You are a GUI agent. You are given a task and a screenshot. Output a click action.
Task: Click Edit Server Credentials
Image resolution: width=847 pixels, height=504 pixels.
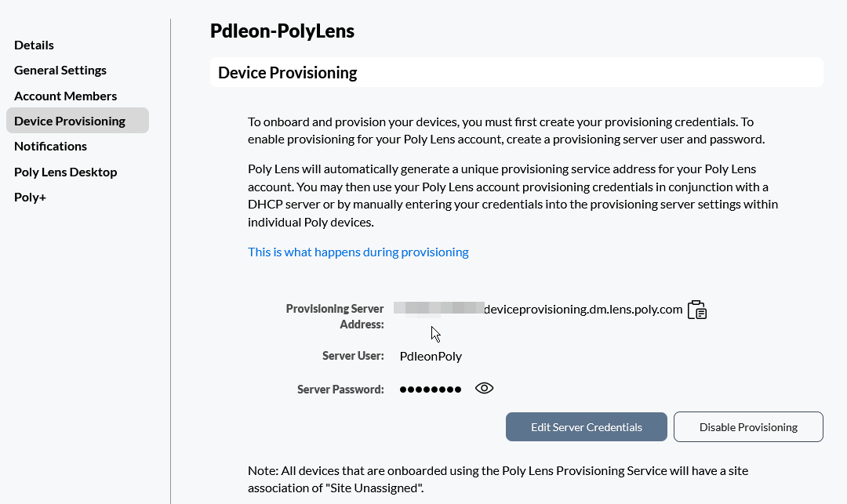pos(586,426)
